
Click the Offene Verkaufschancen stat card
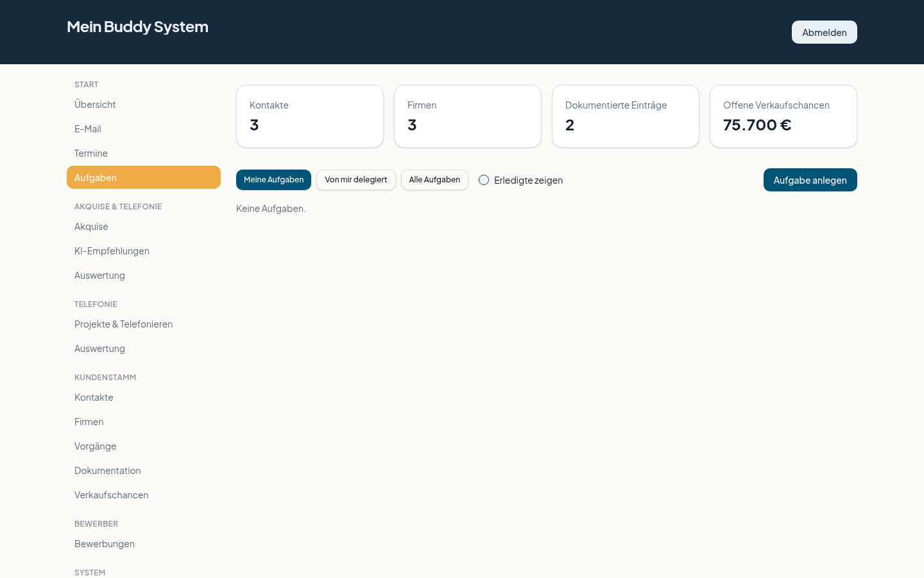[x=783, y=116]
